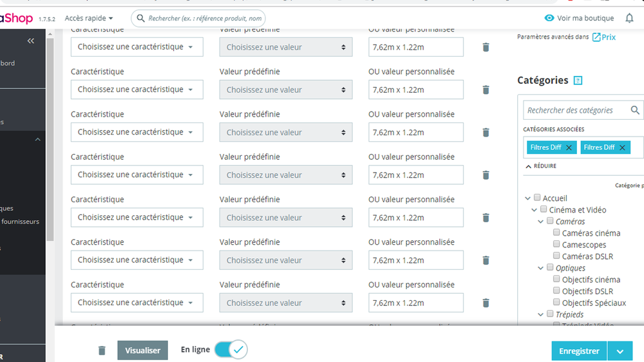This screenshot has width=644, height=362.
Task: Click the trash icon left of Visualiser
Action: (101, 350)
